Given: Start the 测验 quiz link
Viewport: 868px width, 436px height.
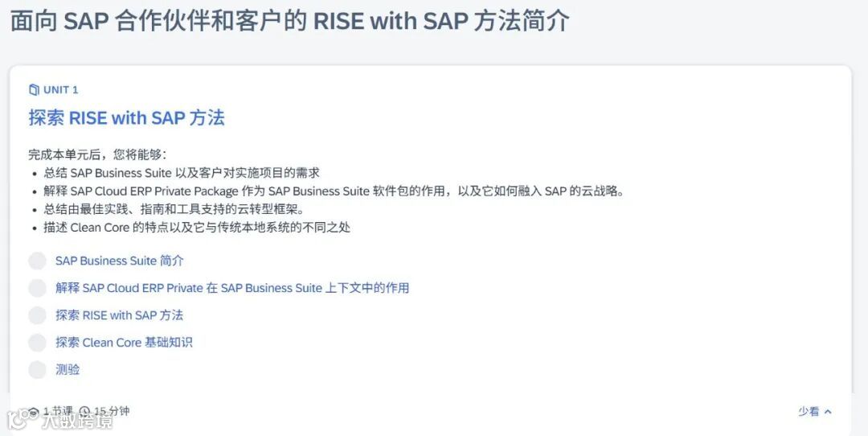Looking at the screenshot, I should pos(68,370).
